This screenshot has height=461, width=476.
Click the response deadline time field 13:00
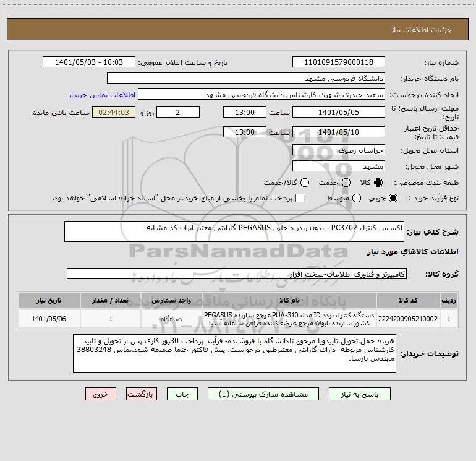coord(245,112)
